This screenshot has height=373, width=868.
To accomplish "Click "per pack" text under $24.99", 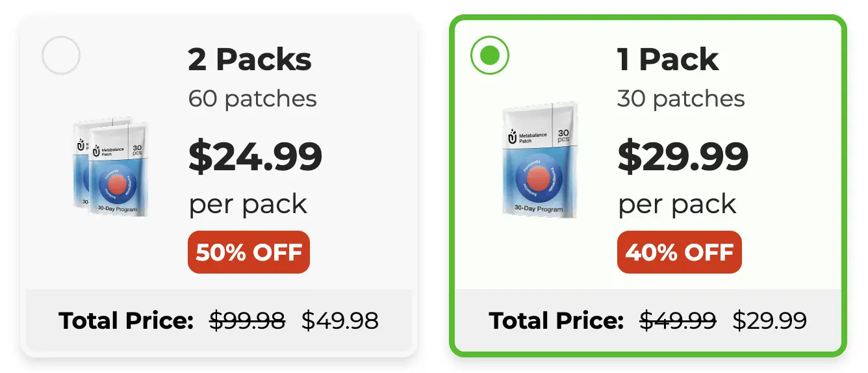I will [248, 205].
